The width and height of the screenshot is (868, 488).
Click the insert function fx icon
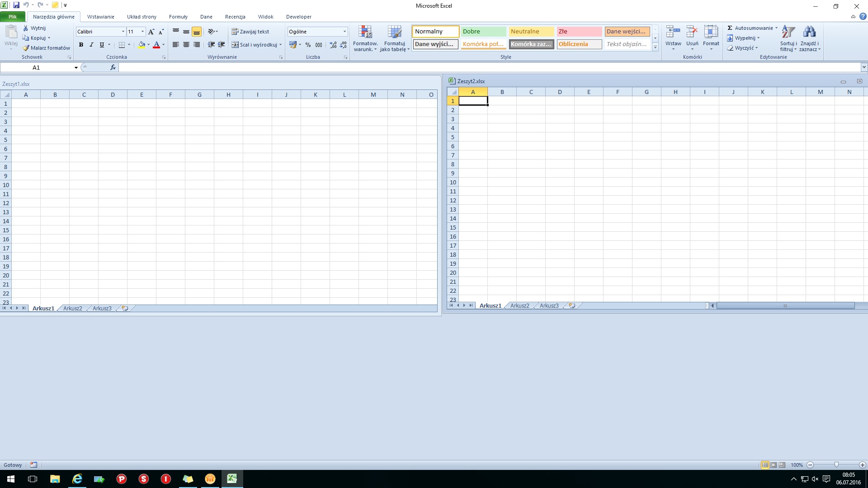pyautogui.click(x=113, y=68)
